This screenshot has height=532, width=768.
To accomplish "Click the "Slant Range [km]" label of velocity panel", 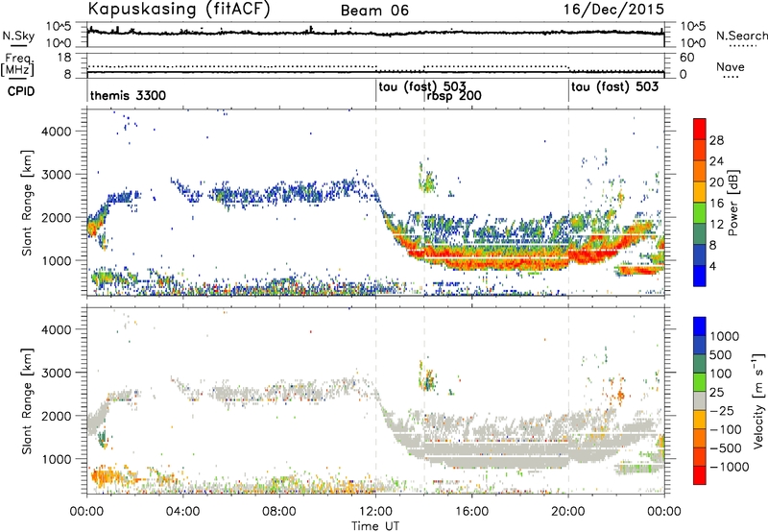I will [27, 400].
